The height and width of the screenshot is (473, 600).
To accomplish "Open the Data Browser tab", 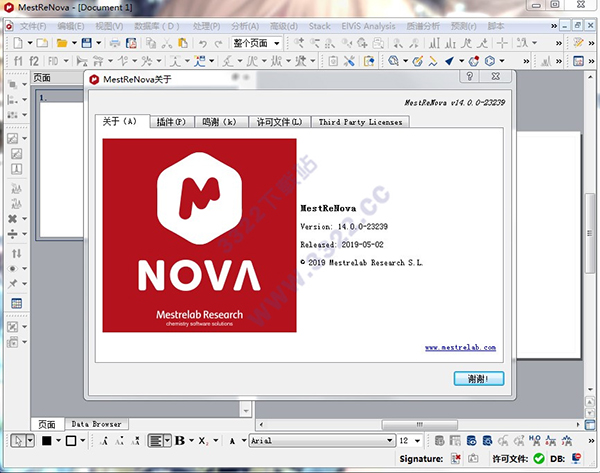I will [x=96, y=424].
